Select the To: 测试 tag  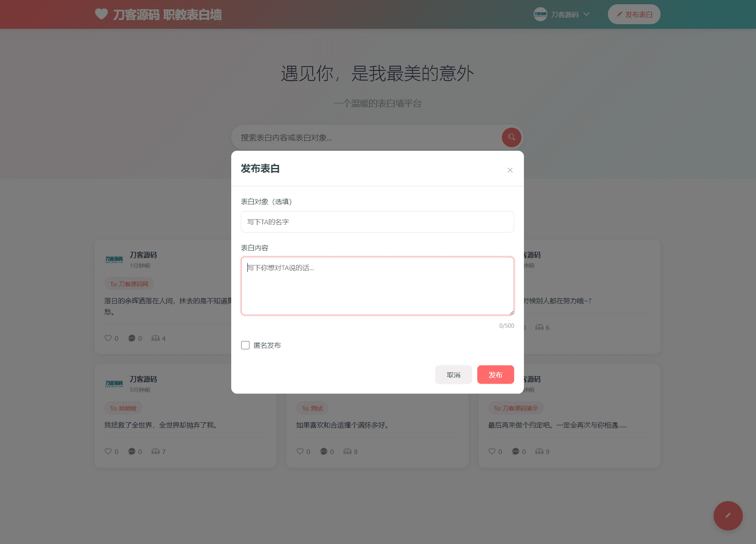tap(312, 408)
